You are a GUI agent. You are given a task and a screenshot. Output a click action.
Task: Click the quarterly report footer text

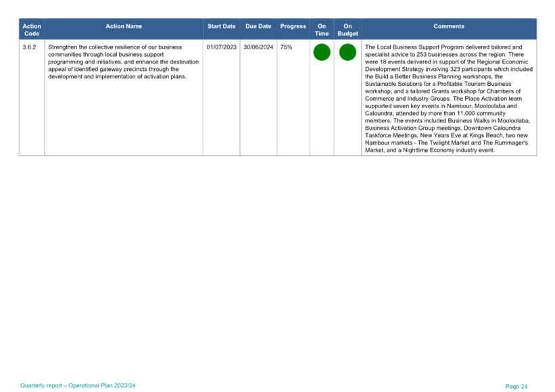coord(78,385)
